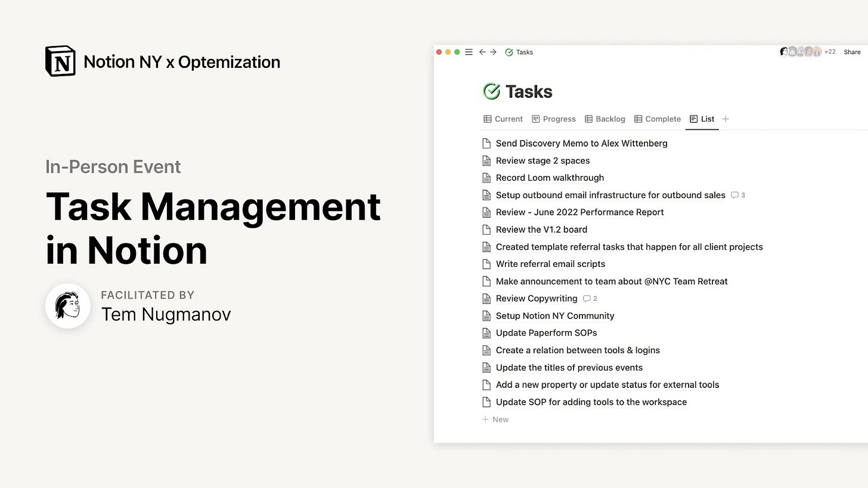Click page icon beside Make announcement to team

point(486,281)
